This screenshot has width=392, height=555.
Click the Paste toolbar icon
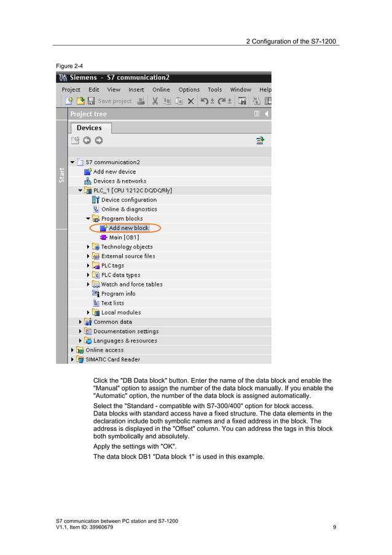point(179,101)
